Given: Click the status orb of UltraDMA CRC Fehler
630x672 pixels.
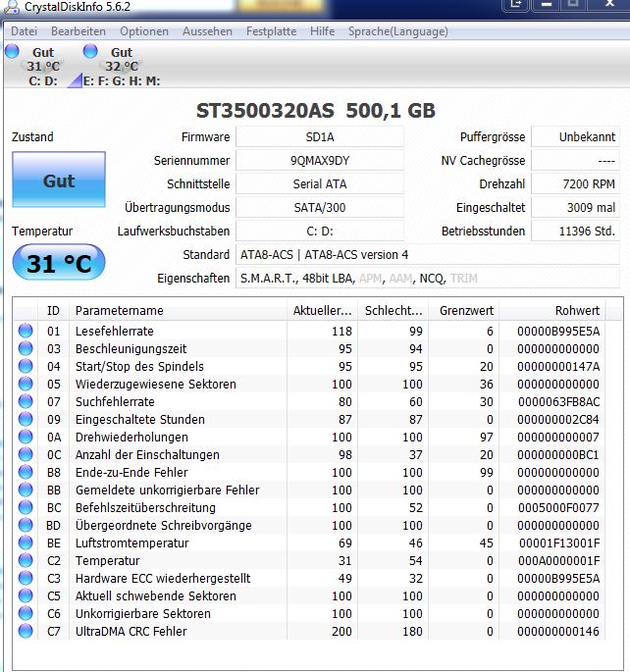Looking at the screenshot, I should pyautogui.click(x=26, y=631).
